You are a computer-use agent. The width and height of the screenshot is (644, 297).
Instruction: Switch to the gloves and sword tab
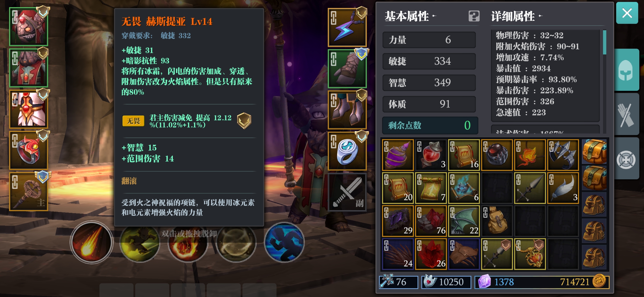click(x=626, y=114)
